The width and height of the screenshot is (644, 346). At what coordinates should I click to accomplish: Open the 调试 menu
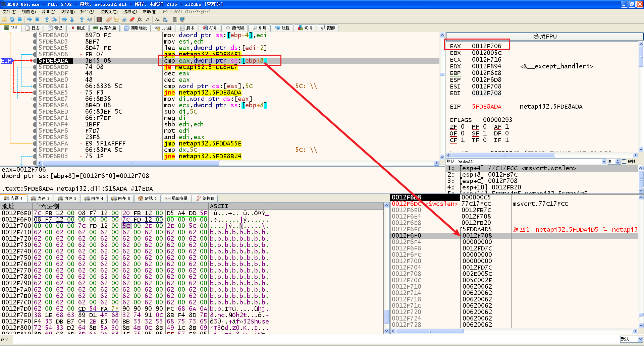pos(48,12)
